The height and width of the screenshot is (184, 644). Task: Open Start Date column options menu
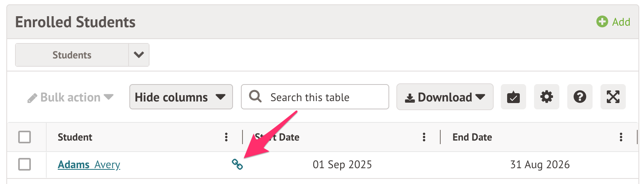pyautogui.click(x=424, y=137)
